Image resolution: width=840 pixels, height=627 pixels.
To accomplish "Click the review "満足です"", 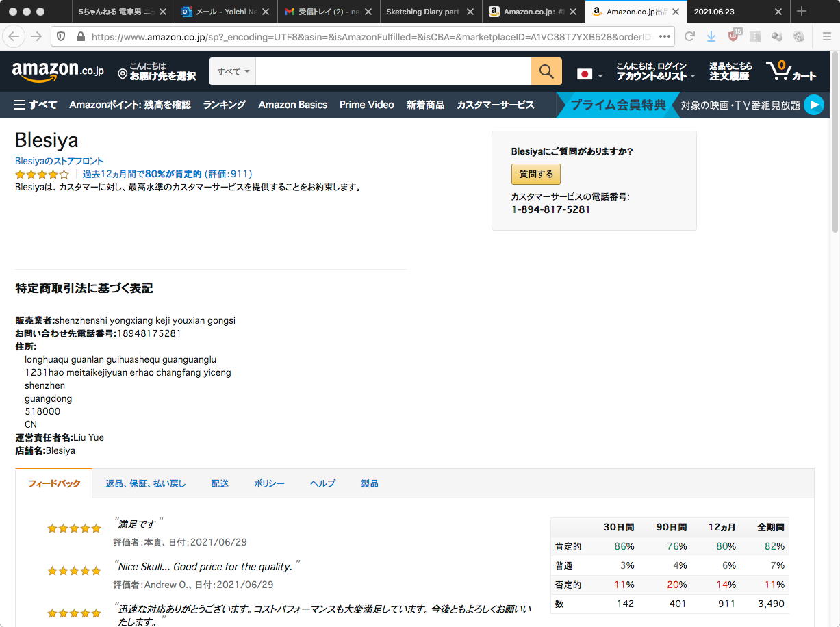I will tap(139, 524).
